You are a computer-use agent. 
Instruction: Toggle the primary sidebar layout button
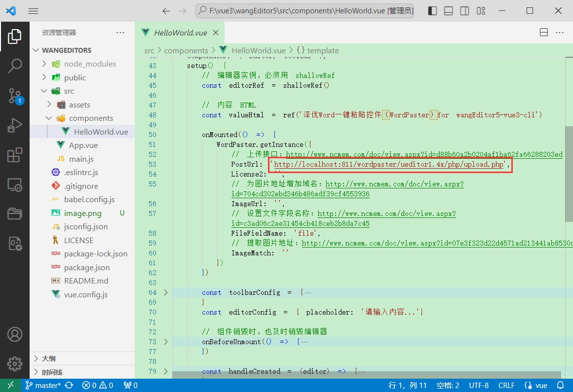coord(432,11)
